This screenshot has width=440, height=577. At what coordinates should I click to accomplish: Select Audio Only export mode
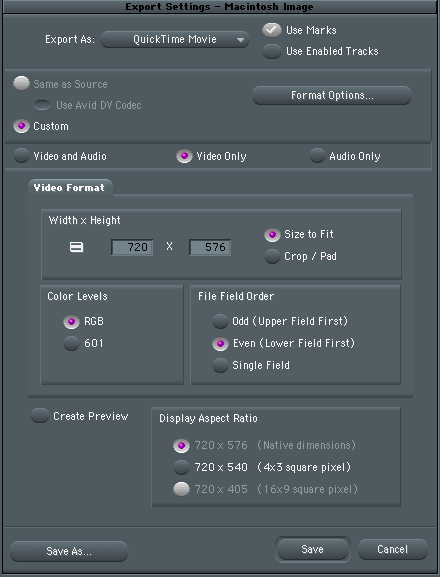tap(317, 156)
